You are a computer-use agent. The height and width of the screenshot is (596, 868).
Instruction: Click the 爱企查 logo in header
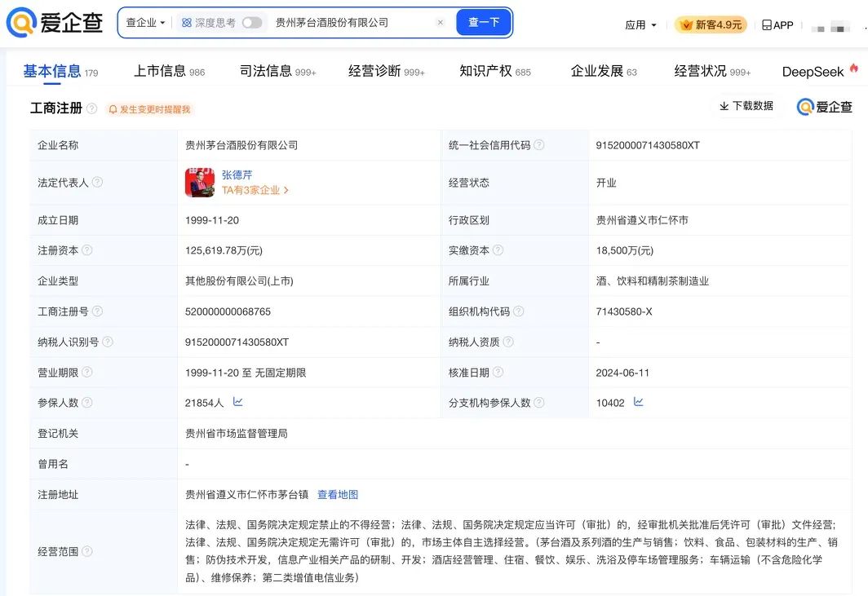(x=54, y=23)
